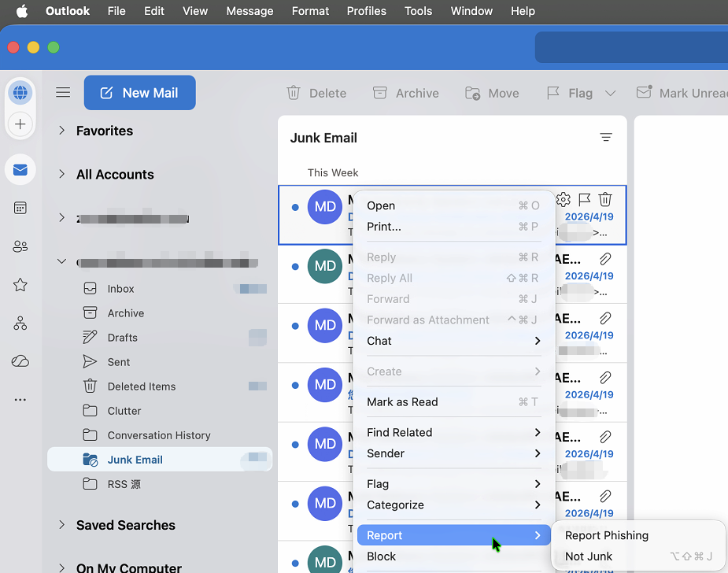Select Report Phishing from submenu
This screenshot has width=728, height=573.
[607, 535]
